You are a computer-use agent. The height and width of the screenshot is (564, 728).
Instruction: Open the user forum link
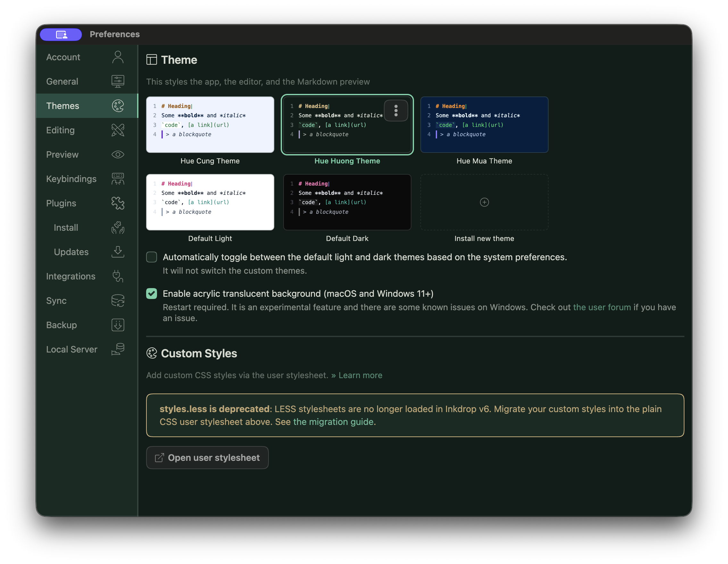pyautogui.click(x=602, y=307)
